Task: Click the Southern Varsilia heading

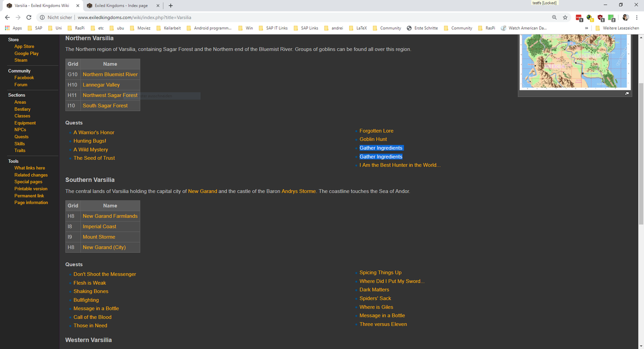Action: [x=90, y=180]
